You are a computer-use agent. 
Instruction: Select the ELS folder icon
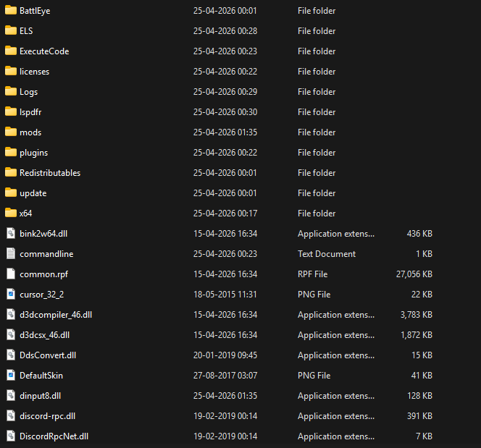pyautogui.click(x=10, y=31)
